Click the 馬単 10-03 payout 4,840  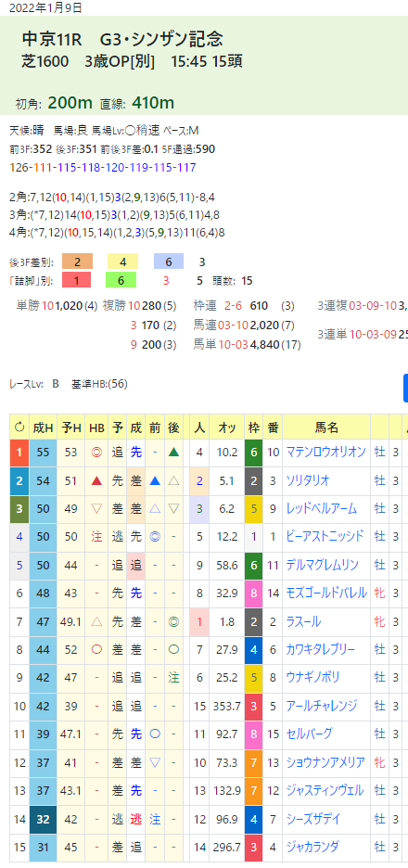[x=266, y=344]
